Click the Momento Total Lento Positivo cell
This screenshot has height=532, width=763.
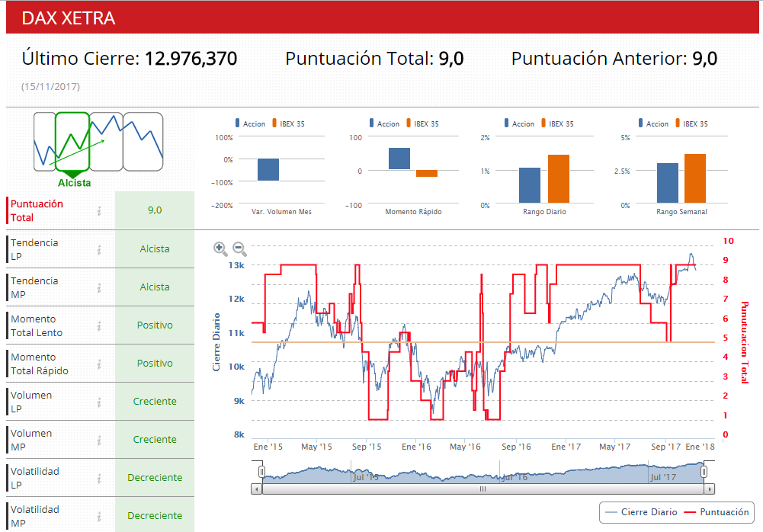[155, 325]
